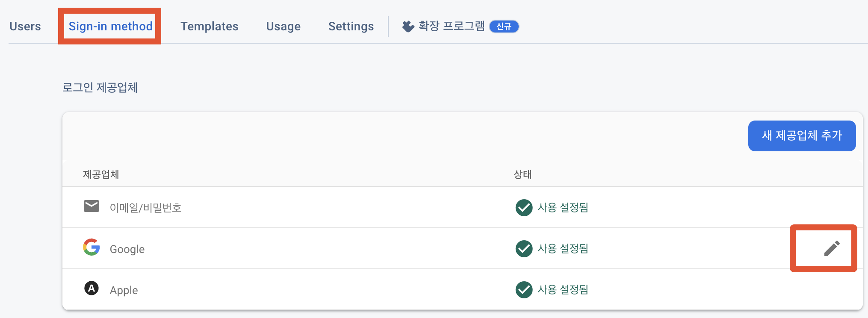Open the 확장 프로그램 tab
The width and height of the screenshot is (868, 318).
452,26
